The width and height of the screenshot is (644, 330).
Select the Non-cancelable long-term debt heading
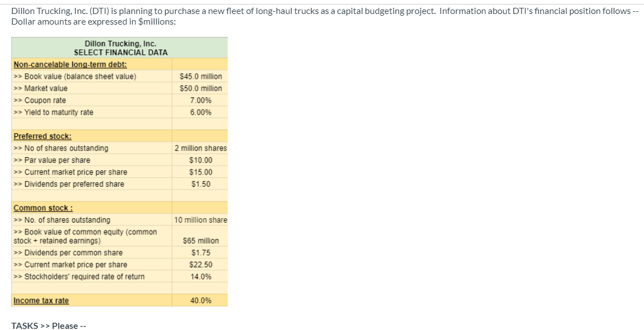click(70, 64)
